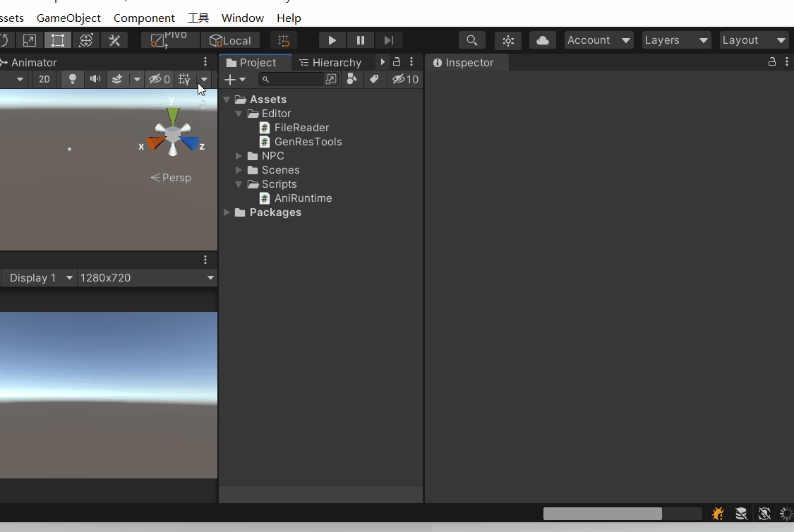
Task: Select the AniRuntime script
Action: click(295, 198)
